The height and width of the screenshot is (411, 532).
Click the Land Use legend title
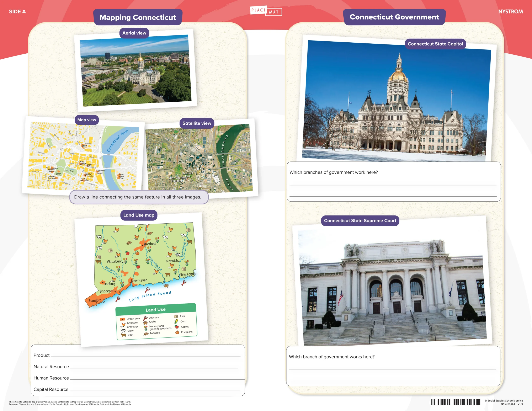click(155, 310)
